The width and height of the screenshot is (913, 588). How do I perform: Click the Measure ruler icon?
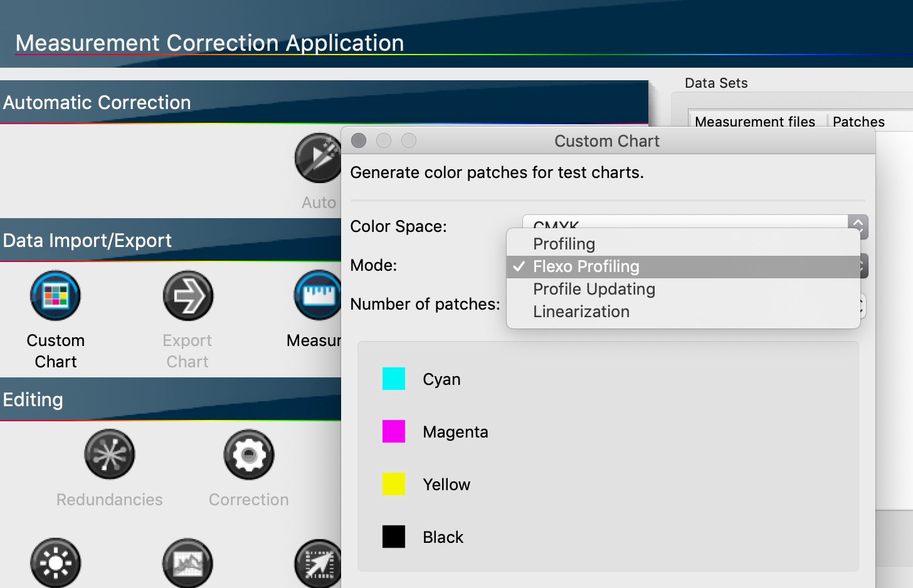[x=318, y=295]
